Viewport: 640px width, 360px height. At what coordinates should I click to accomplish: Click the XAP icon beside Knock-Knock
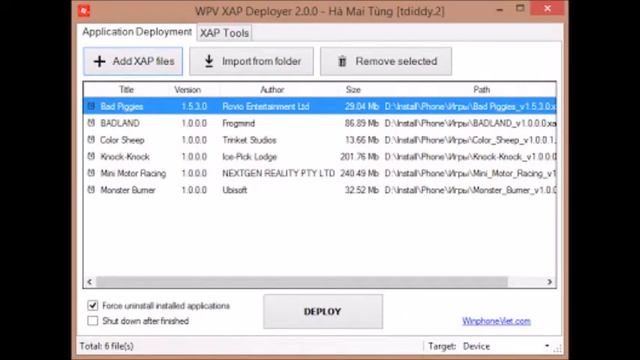tap(91, 156)
